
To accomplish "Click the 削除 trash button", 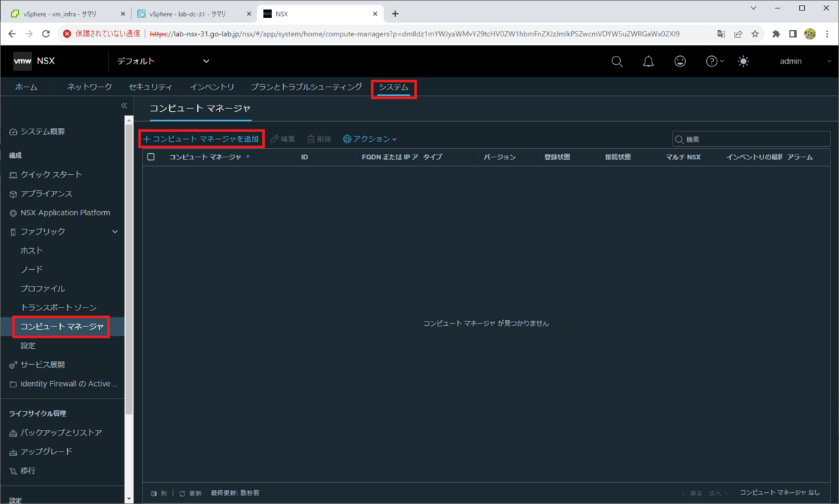I will 320,139.
